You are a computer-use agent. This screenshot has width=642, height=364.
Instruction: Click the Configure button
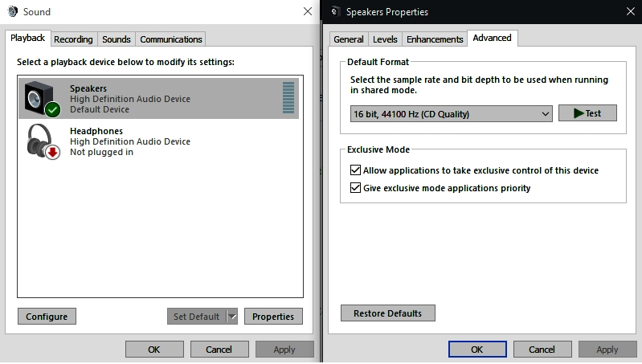[47, 317]
